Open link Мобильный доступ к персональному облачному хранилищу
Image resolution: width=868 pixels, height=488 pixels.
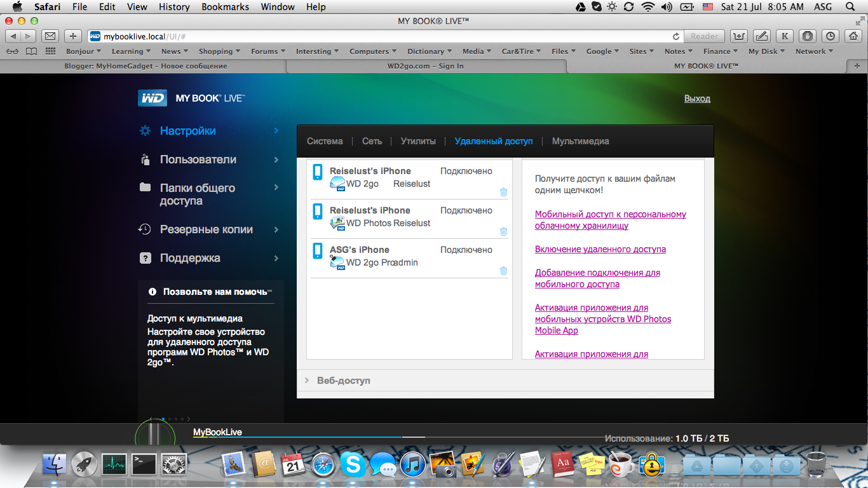click(x=611, y=220)
